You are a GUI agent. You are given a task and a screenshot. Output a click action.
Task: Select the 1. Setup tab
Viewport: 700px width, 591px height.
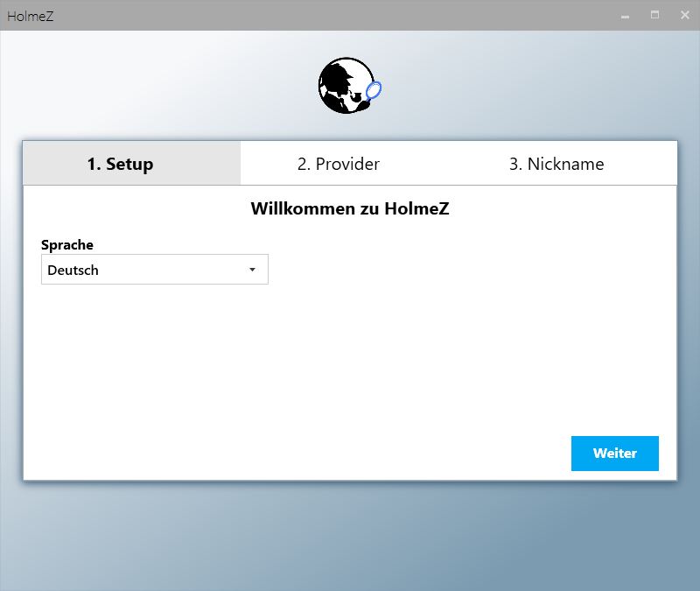pyautogui.click(x=132, y=164)
